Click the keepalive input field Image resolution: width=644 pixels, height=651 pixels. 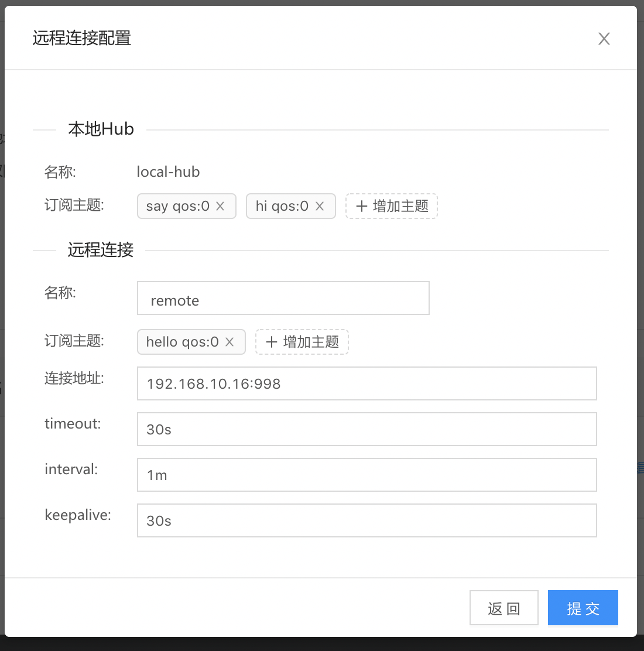pos(366,520)
